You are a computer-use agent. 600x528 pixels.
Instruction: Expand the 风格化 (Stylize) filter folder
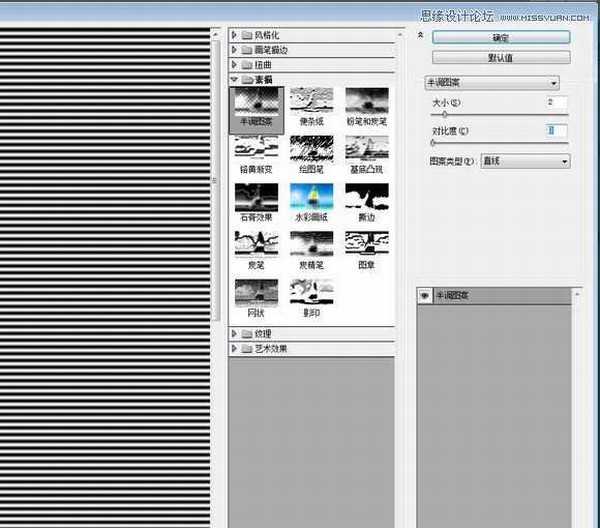point(235,36)
